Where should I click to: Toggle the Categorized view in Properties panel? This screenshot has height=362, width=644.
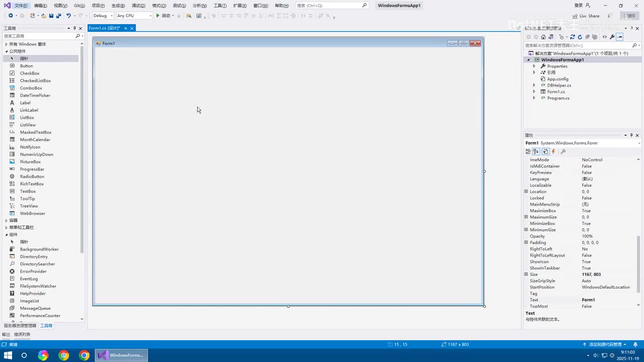pyautogui.click(x=528, y=151)
